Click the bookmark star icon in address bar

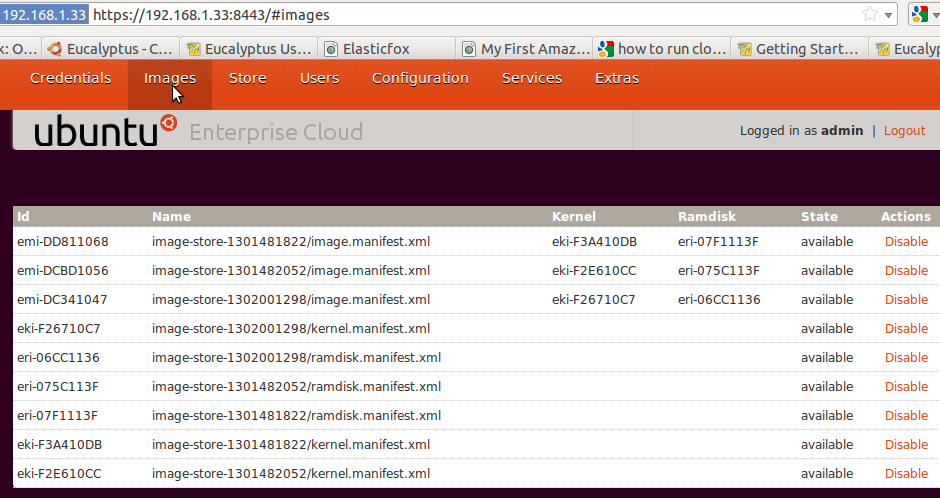[870, 14]
